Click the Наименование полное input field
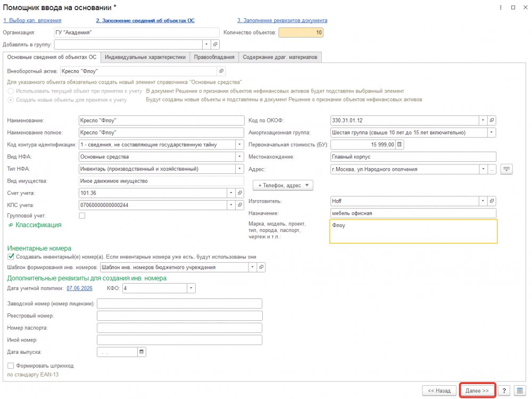The image size is (532, 399). pyautogui.click(x=161, y=132)
